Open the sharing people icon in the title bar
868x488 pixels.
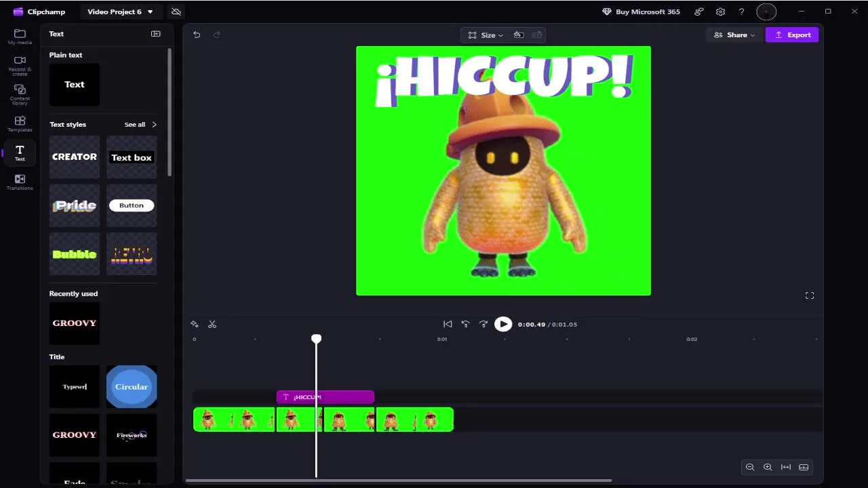(699, 12)
